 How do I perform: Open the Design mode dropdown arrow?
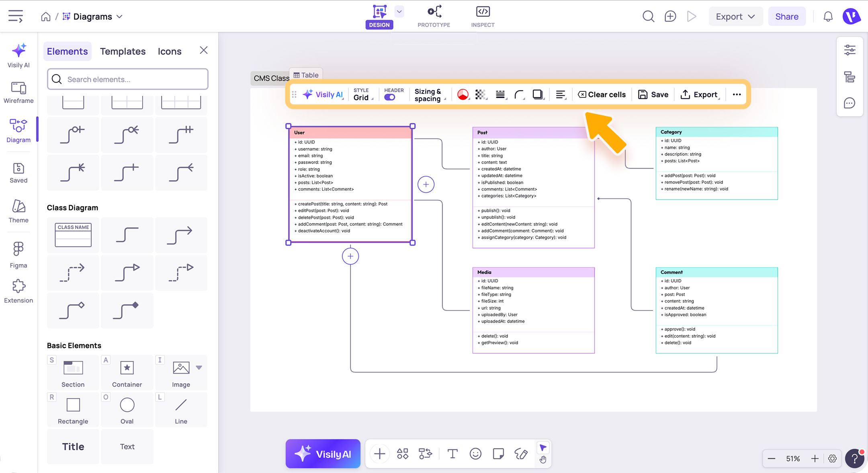[x=399, y=11]
